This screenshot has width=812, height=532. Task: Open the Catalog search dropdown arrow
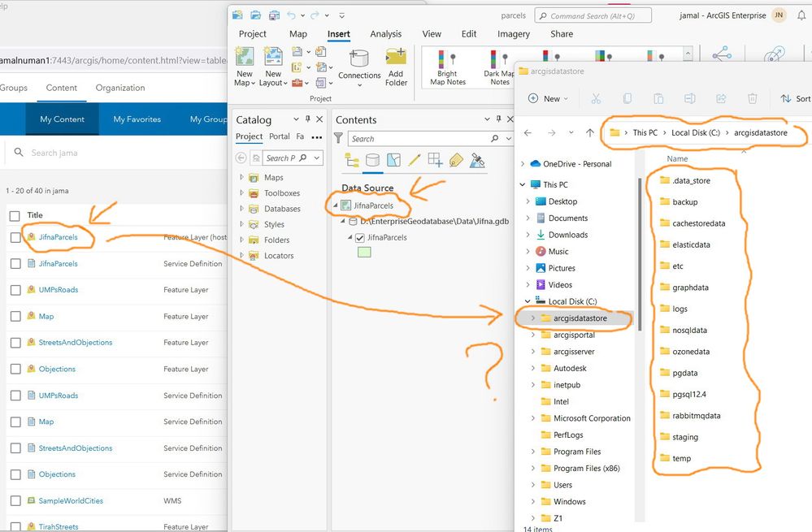pos(316,158)
